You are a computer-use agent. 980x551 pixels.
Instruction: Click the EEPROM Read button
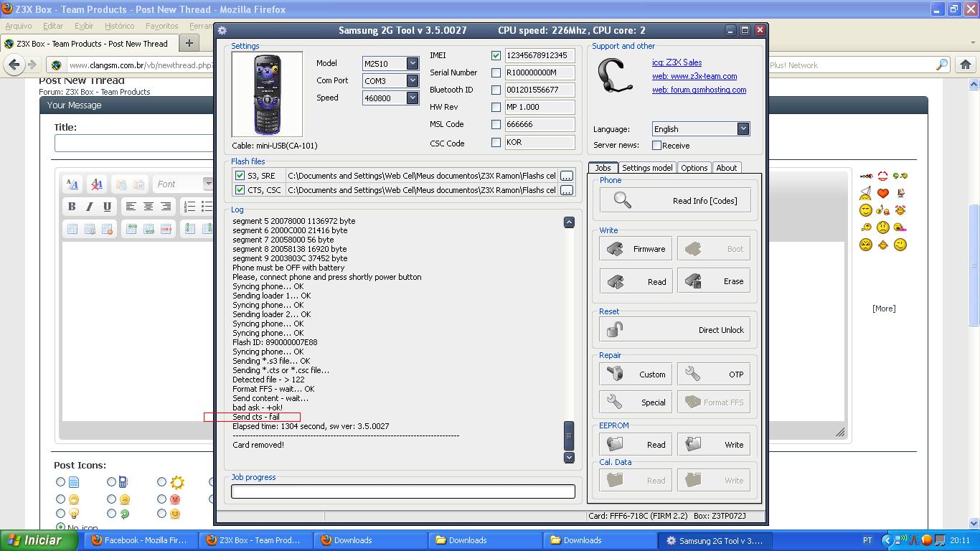pos(636,445)
